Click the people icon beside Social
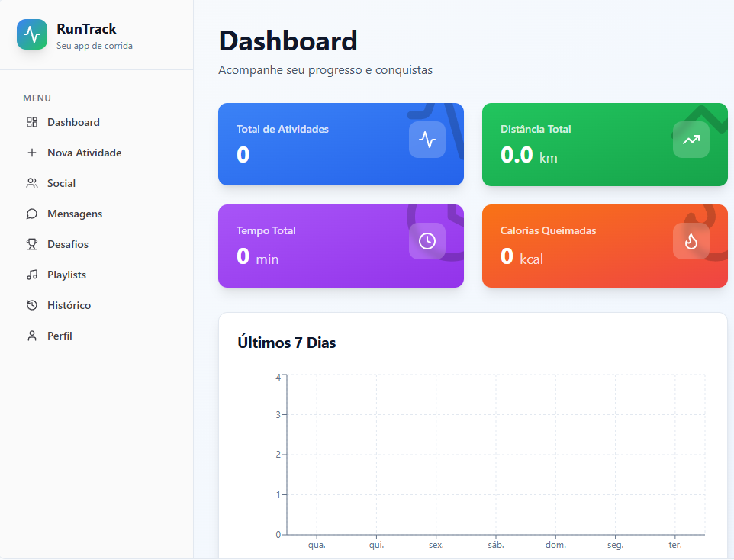 click(x=32, y=183)
